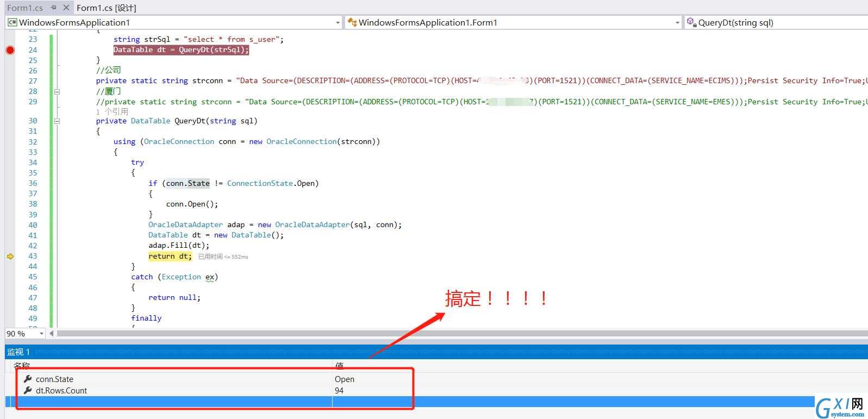Click the C# project icon in the first dropdown
The image size is (868, 419).
(12, 22)
